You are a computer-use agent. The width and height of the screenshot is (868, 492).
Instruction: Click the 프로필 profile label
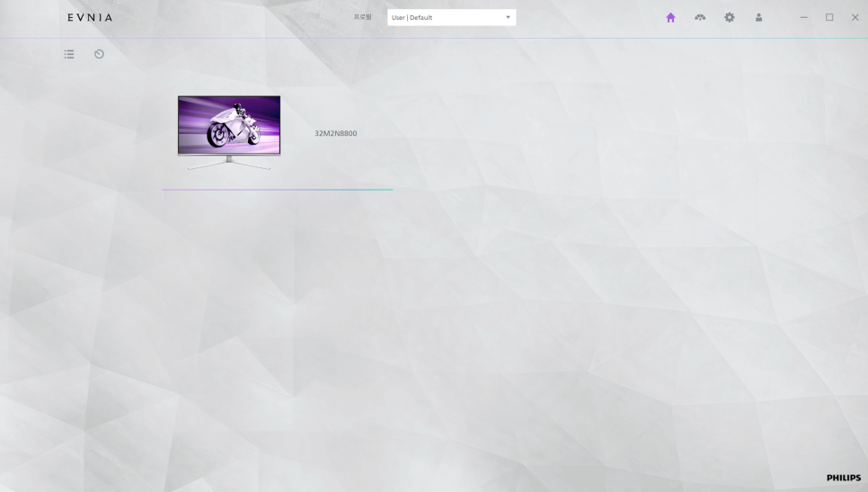click(362, 18)
